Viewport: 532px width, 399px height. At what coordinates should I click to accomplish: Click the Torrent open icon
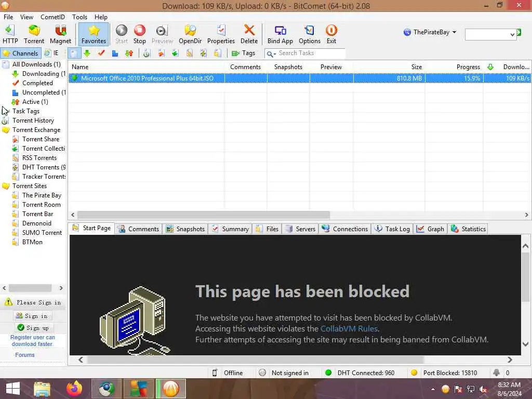(x=34, y=34)
